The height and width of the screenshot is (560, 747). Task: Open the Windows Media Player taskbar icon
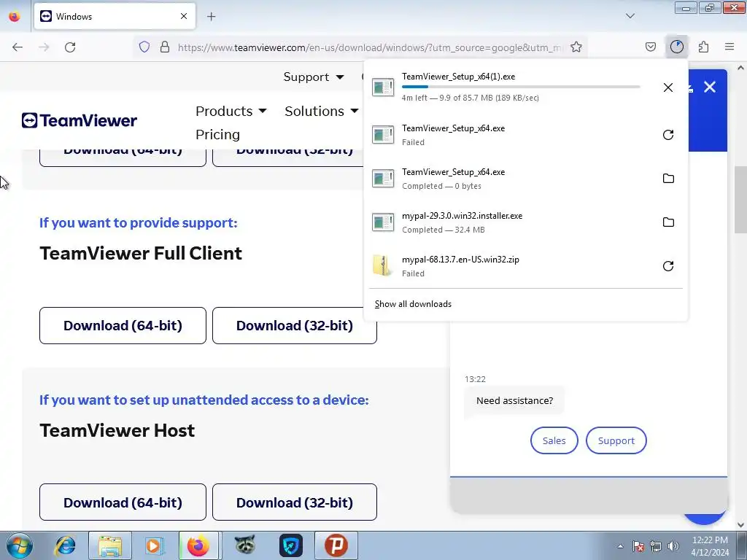[x=153, y=545]
